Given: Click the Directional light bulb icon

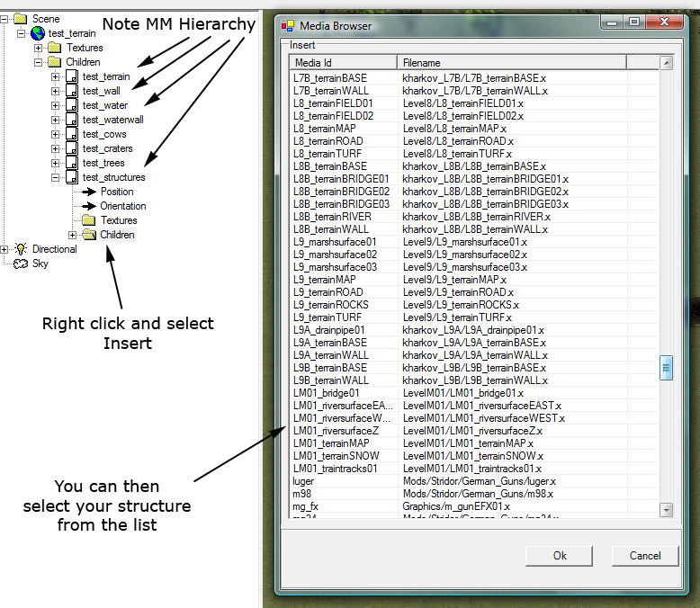Looking at the screenshot, I should point(21,249).
